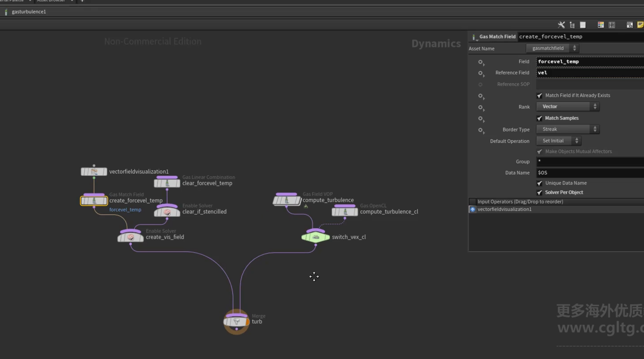Open the wrench tools icon in toolbar
The width and height of the screenshot is (644, 359).
tap(561, 25)
